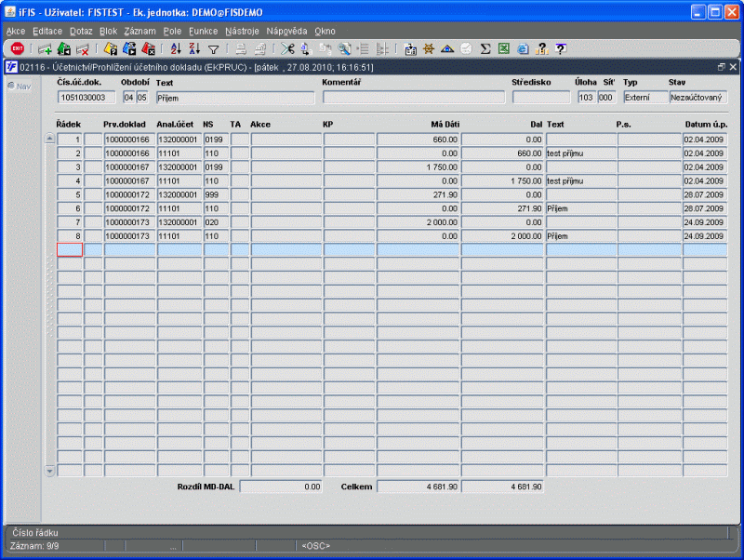Click the scroll down arrow of rows list
This screenshot has width=744, height=560.
click(x=50, y=471)
